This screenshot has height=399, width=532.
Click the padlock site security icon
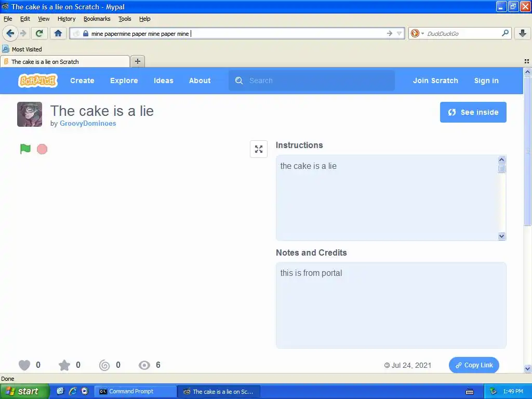pos(86,33)
